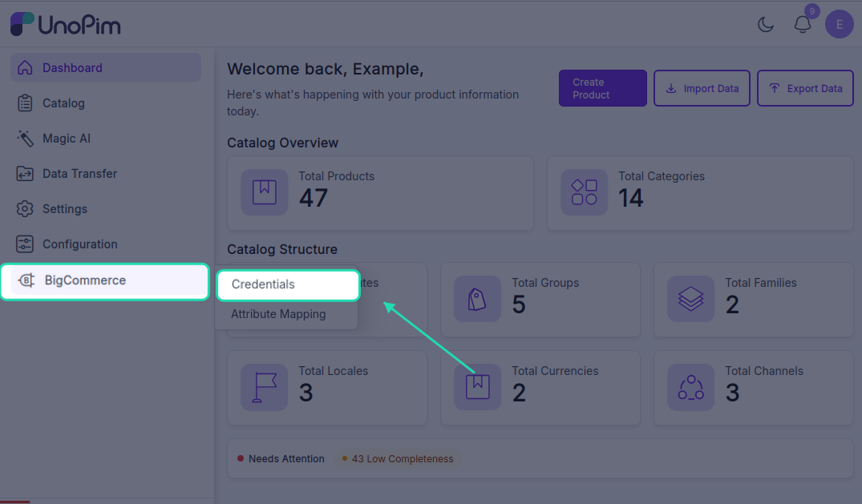Go to Magic AI section

click(106, 138)
